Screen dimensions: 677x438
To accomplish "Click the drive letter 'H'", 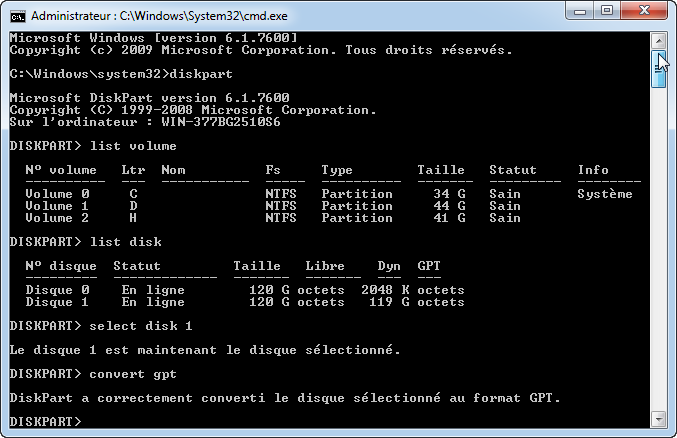I will 133,218.
